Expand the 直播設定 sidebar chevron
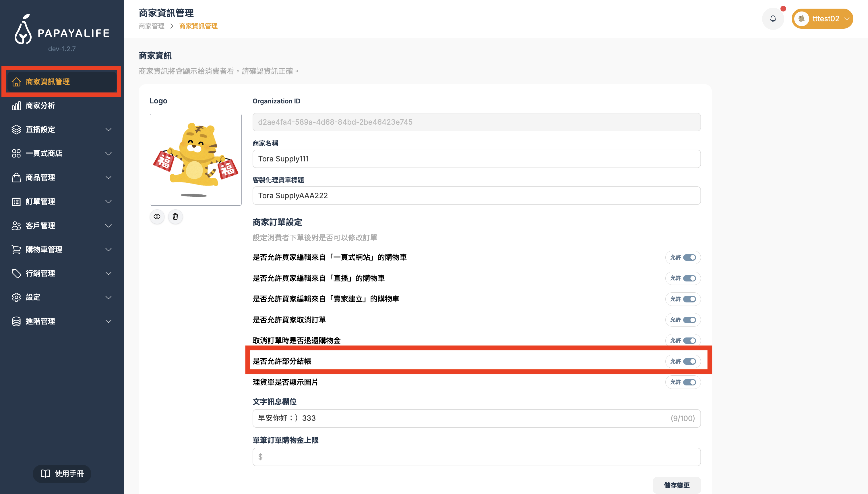This screenshot has width=868, height=494. (108, 129)
